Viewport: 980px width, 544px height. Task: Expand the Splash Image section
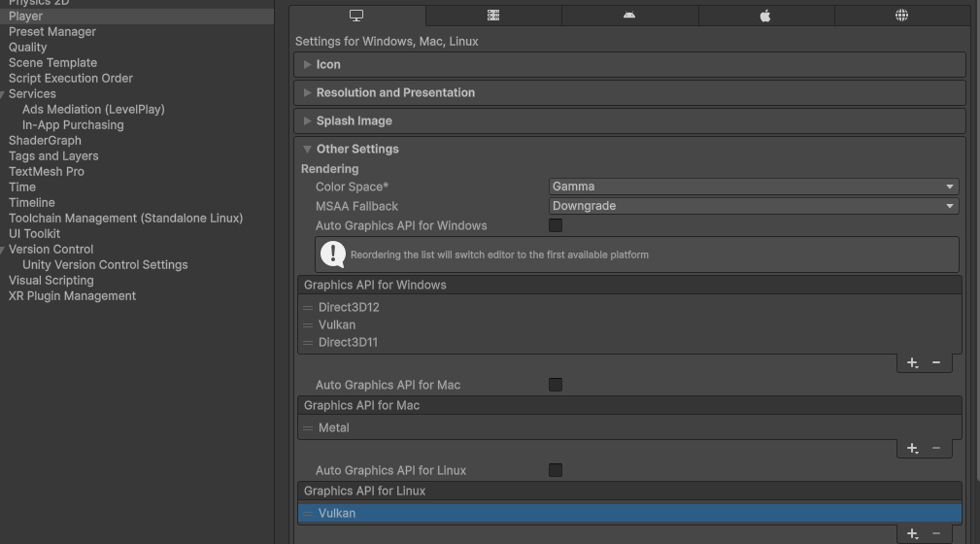(630, 120)
